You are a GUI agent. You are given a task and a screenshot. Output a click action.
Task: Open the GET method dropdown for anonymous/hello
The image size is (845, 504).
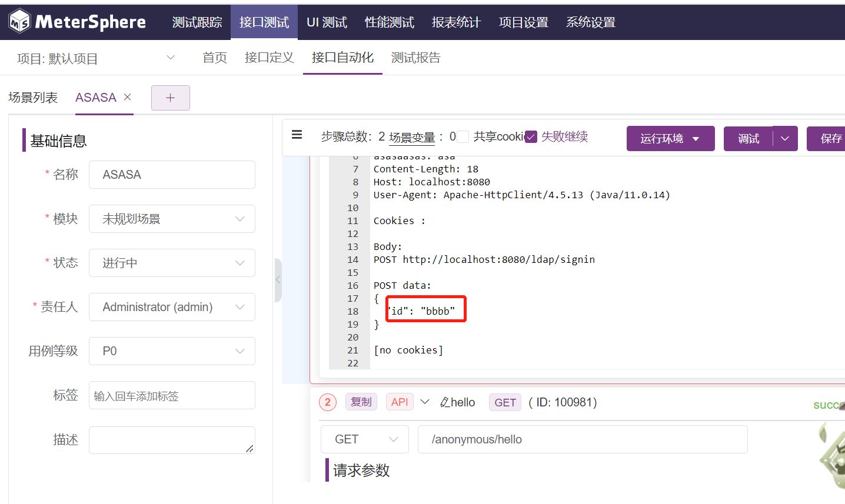point(364,439)
